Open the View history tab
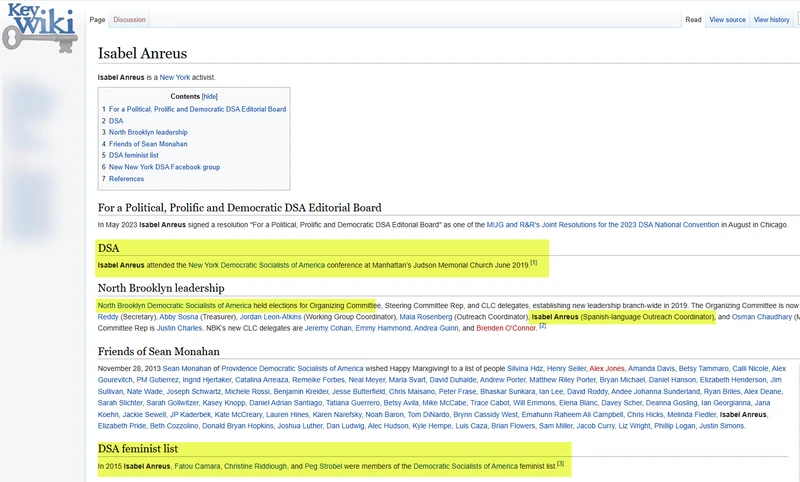The image size is (800, 482). point(772,20)
